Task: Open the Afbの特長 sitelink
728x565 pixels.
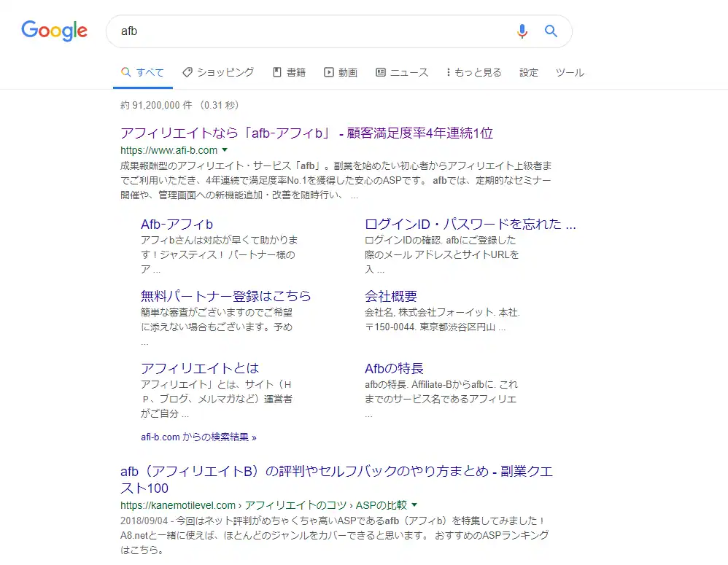Action: point(394,368)
